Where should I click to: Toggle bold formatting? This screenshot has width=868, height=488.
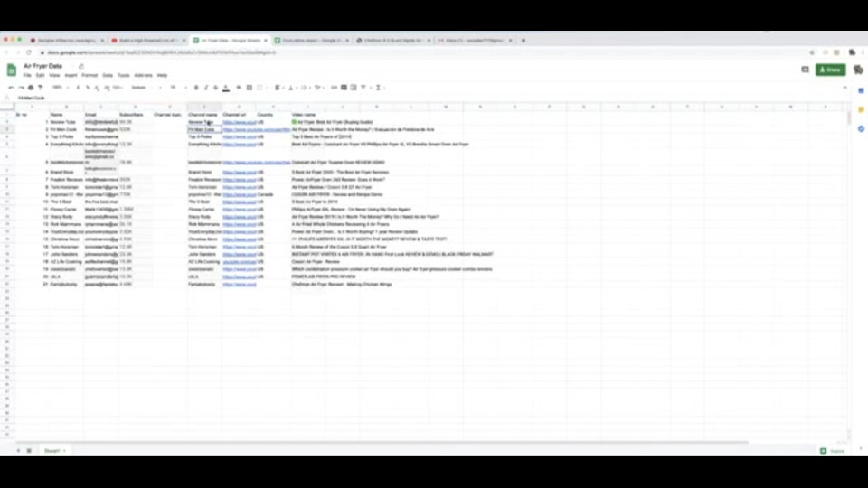click(196, 88)
